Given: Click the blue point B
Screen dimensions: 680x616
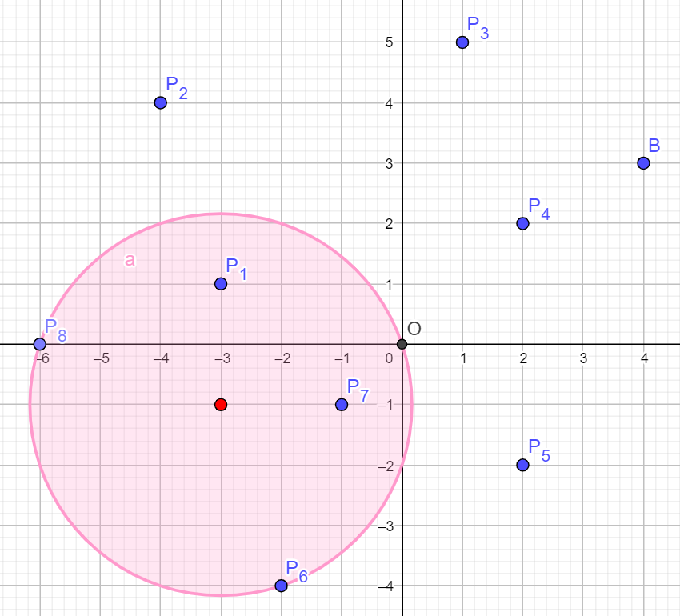Looking at the screenshot, I should click(643, 163).
